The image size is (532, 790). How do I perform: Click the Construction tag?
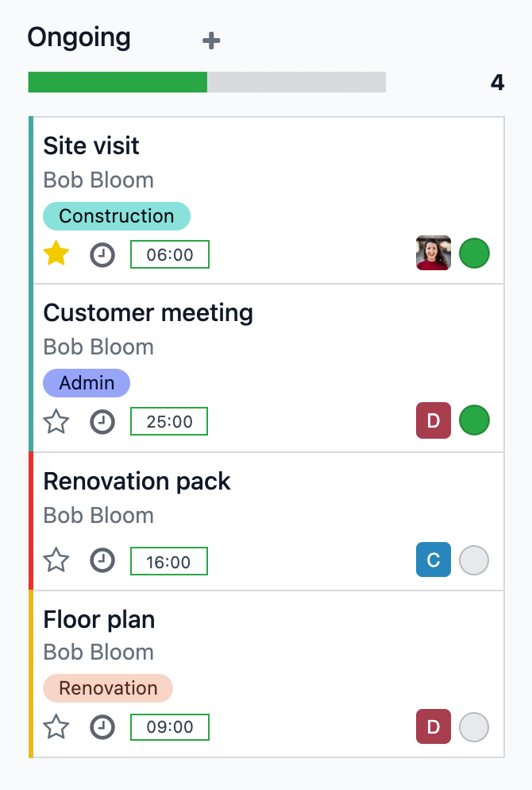pos(116,216)
